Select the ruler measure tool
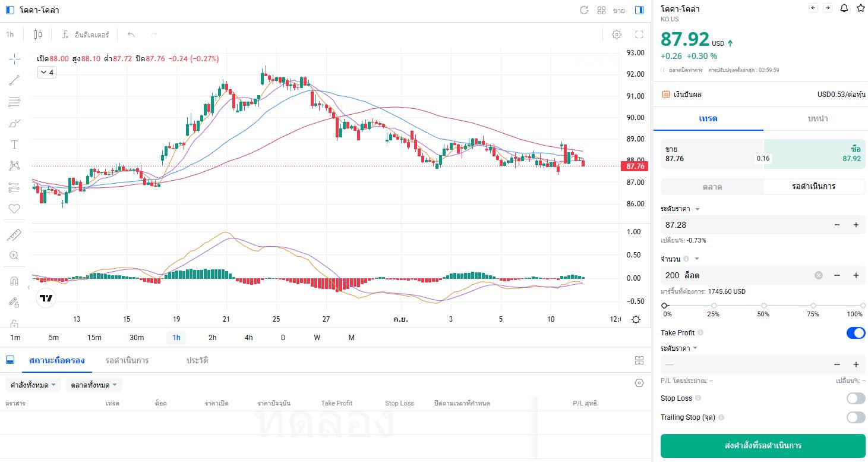868x462 pixels. [14, 235]
